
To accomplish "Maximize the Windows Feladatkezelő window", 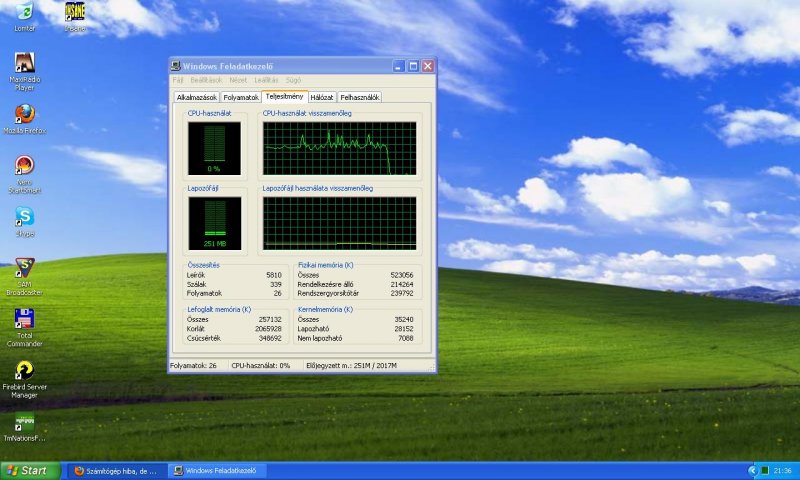I will 413,66.
